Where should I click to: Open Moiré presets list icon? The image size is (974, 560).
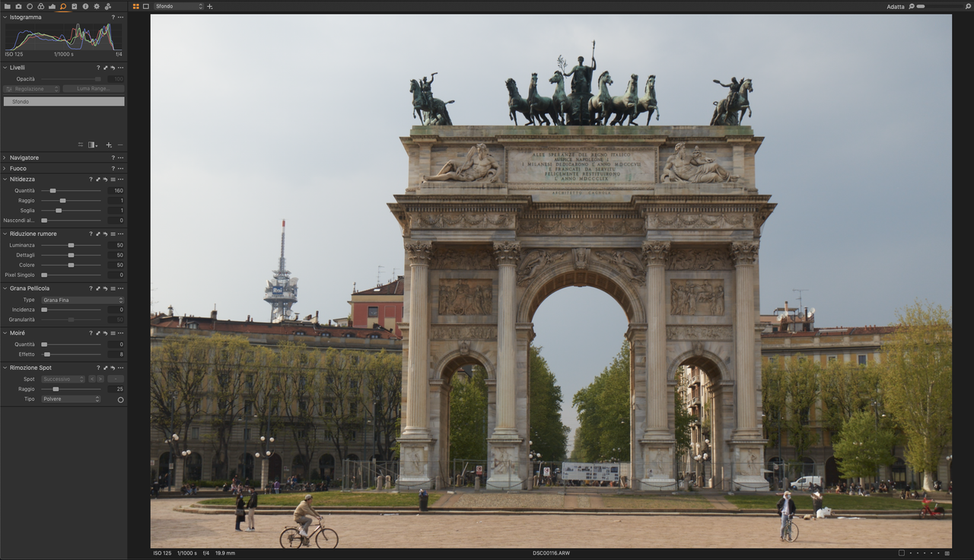[x=113, y=333]
